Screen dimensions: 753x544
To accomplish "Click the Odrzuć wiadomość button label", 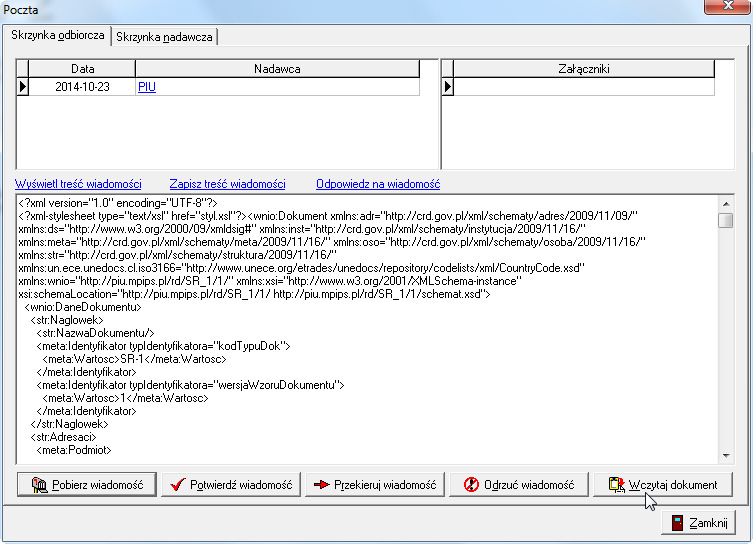I will tap(529, 485).
